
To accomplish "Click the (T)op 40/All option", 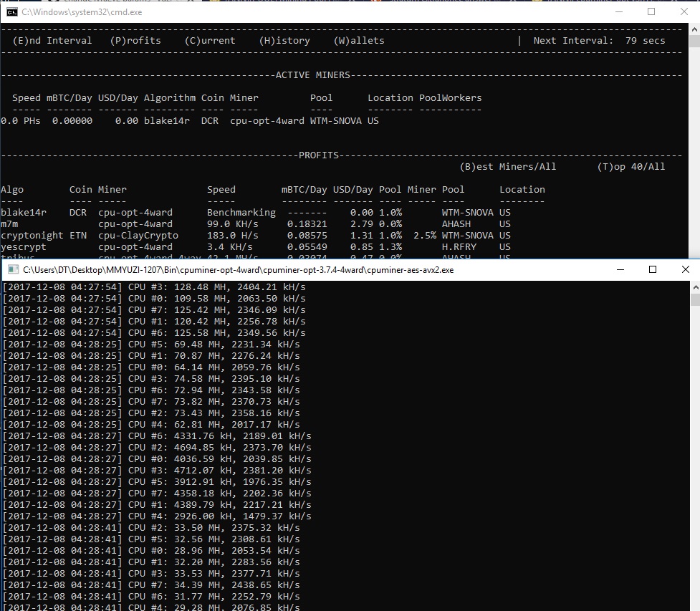I will [631, 167].
